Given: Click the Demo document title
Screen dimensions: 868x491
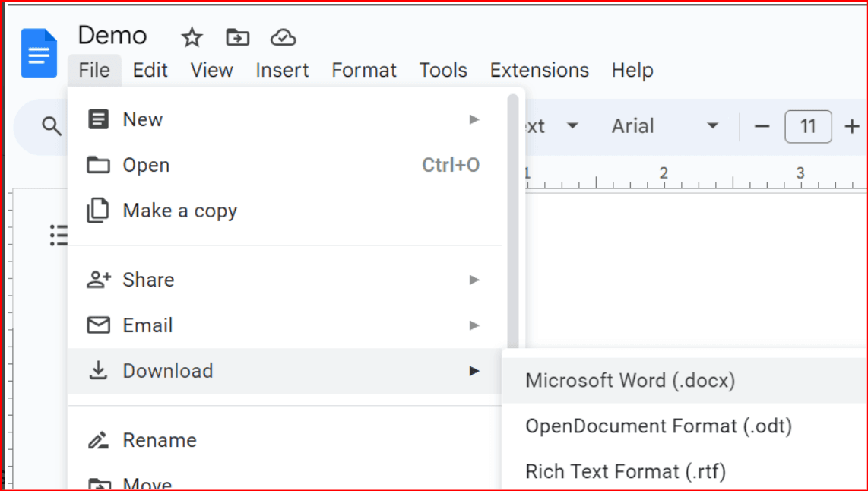Looking at the screenshot, I should [x=112, y=36].
